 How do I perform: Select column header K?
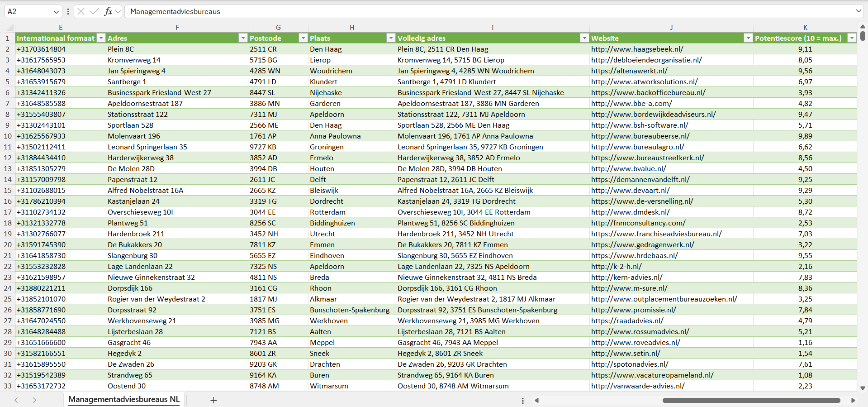pyautogui.click(x=805, y=27)
